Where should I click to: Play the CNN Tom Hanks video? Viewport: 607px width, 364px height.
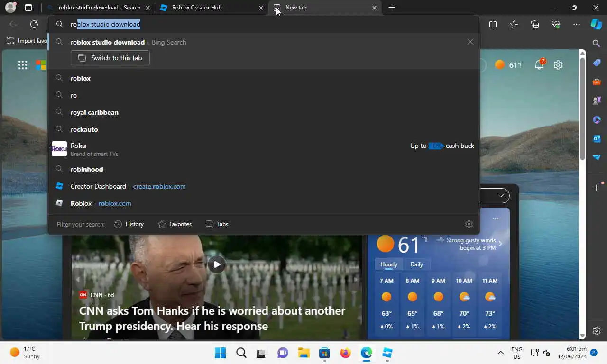click(x=217, y=264)
